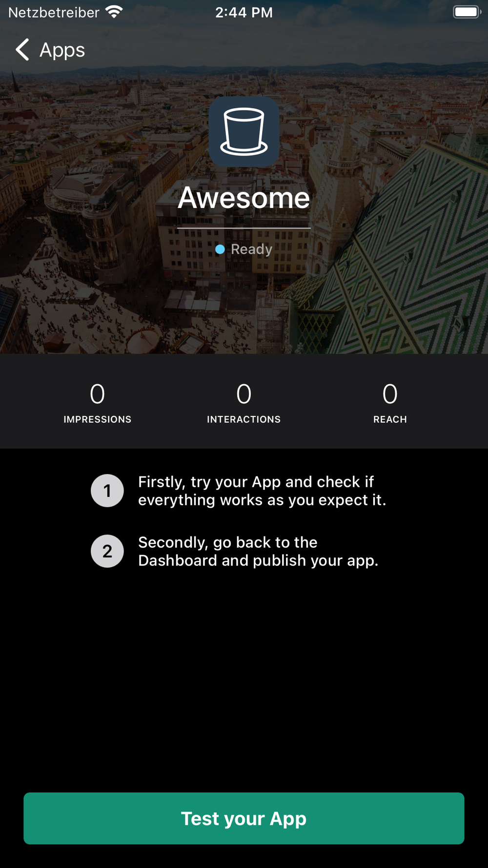
Task: Tap the Wi-Fi status icon
Action: (114, 12)
